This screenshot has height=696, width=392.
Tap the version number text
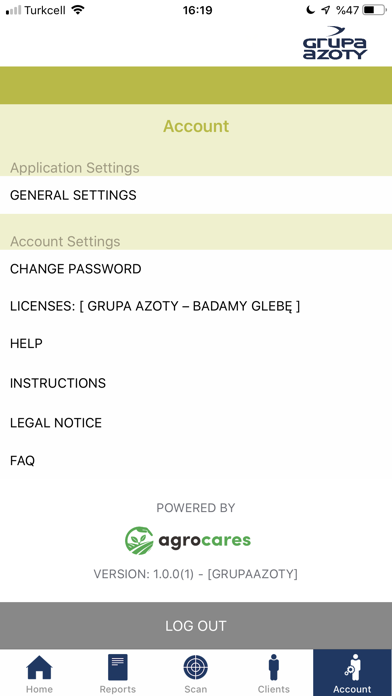click(x=195, y=574)
